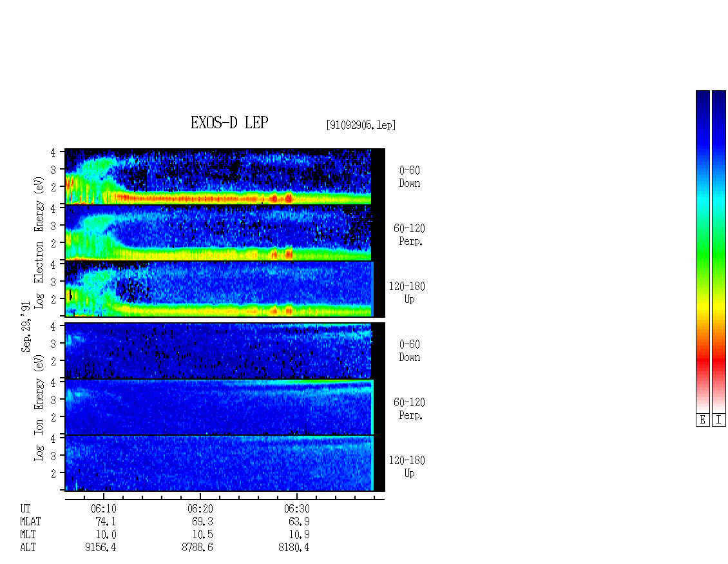Click the UT row label
Screen dimensions: 728x564
(x=26, y=509)
